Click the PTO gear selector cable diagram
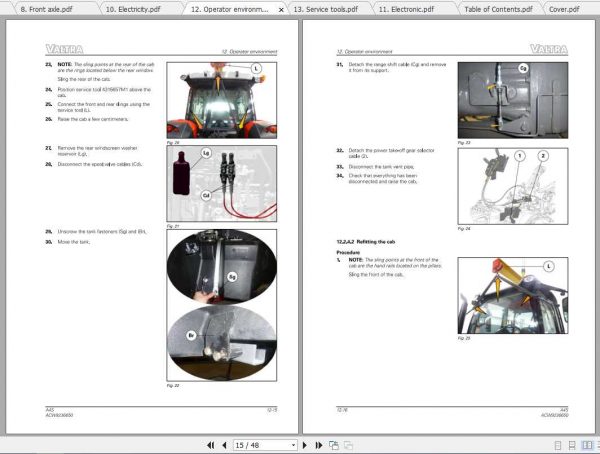The image size is (600, 454). pos(513,186)
